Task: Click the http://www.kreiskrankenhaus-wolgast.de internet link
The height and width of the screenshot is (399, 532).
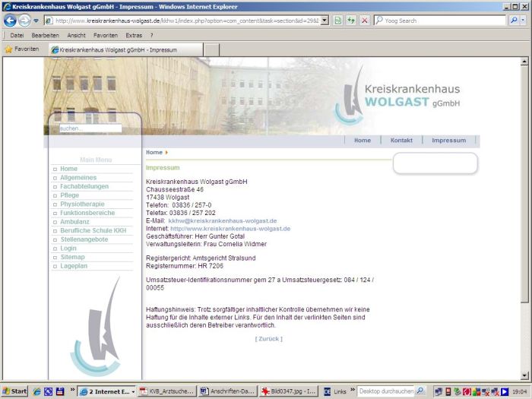Action: pyautogui.click(x=230, y=229)
